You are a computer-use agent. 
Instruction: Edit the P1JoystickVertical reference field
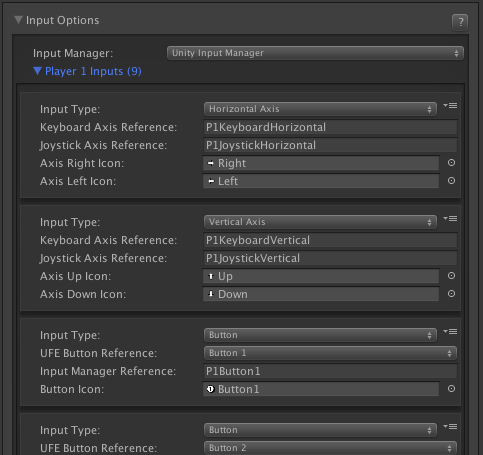330,258
